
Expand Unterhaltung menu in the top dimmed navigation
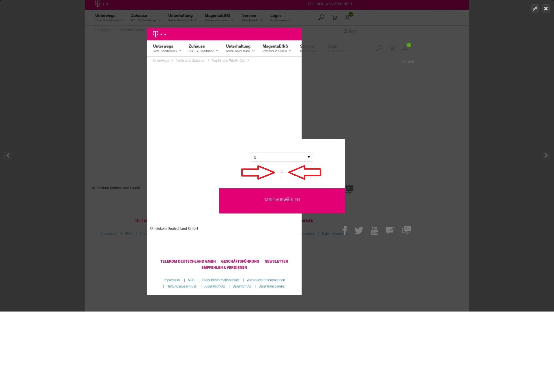pyautogui.click(x=182, y=18)
